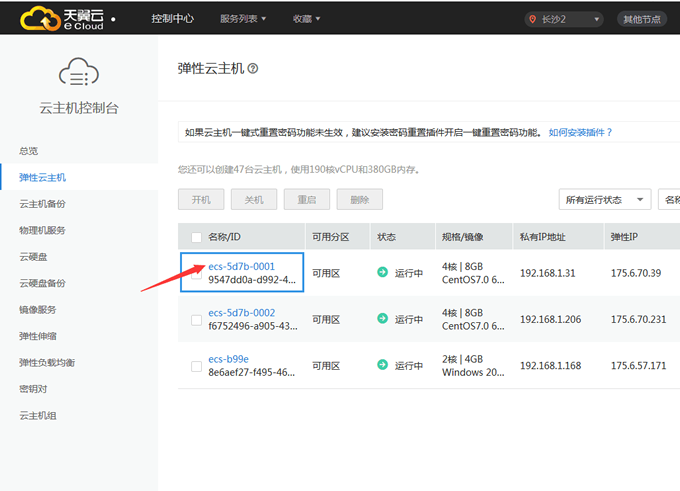The width and height of the screenshot is (680, 491).
Task: Toggle the select-all checkbox in table header
Action: pyautogui.click(x=196, y=237)
